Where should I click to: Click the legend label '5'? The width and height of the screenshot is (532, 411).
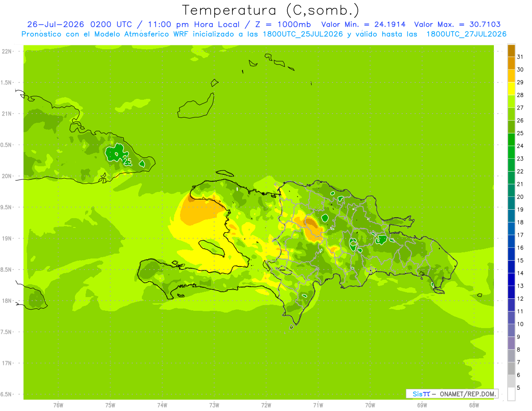518,388
